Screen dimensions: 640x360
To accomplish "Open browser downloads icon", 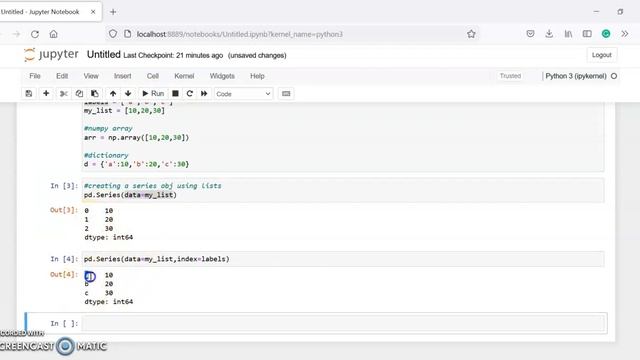I will click(x=549, y=34).
